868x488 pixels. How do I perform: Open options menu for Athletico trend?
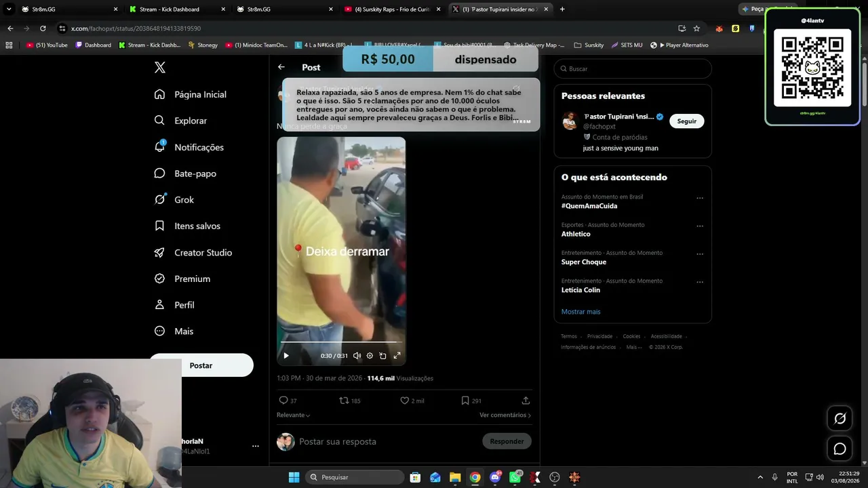pos(700,226)
